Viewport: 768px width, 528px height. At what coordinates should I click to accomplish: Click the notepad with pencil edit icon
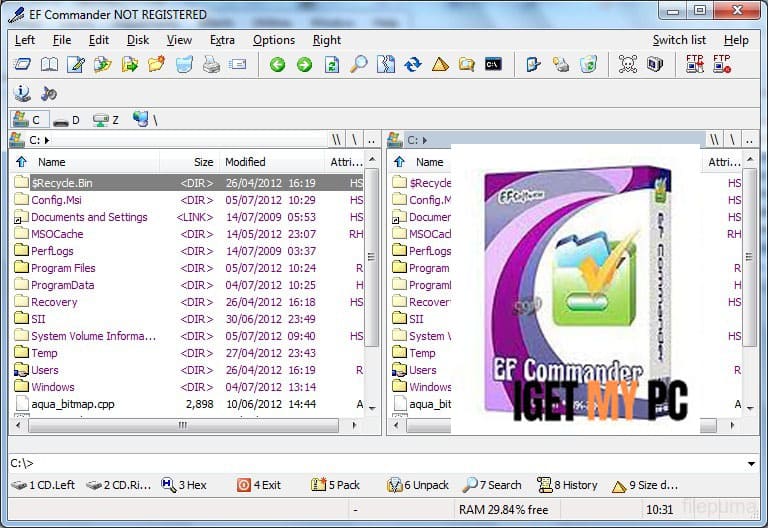[x=76, y=64]
